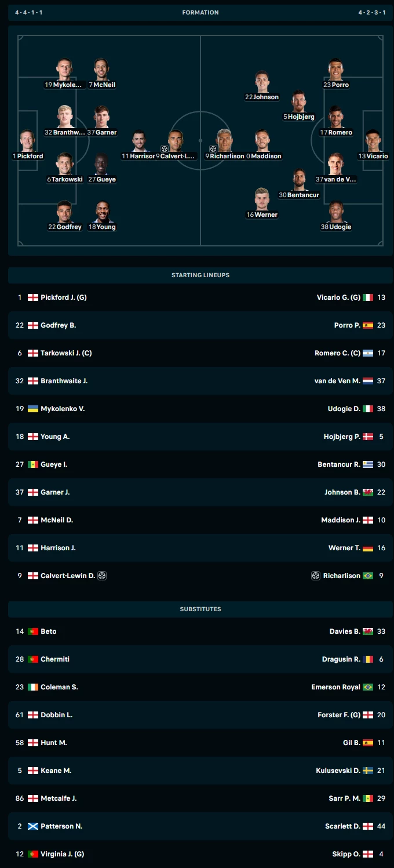The width and height of the screenshot is (394, 868).
Task: Open Vicario's player photo on the pitch
Action: point(373,141)
